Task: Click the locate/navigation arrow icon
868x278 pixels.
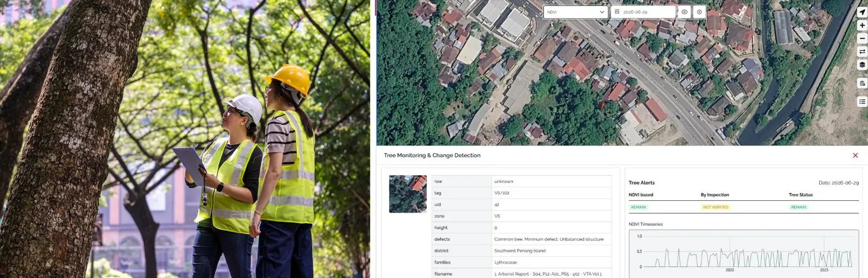Action: click(862, 12)
